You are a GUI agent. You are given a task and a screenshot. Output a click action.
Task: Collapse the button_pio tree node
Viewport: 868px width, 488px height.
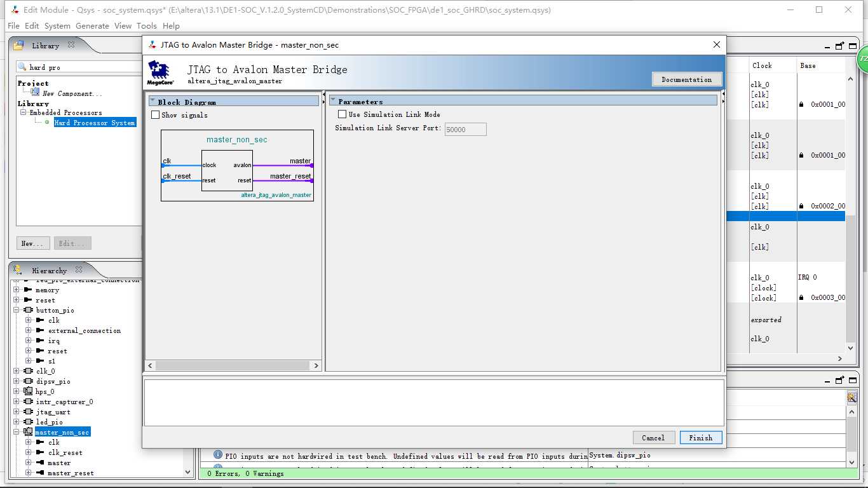point(17,310)
